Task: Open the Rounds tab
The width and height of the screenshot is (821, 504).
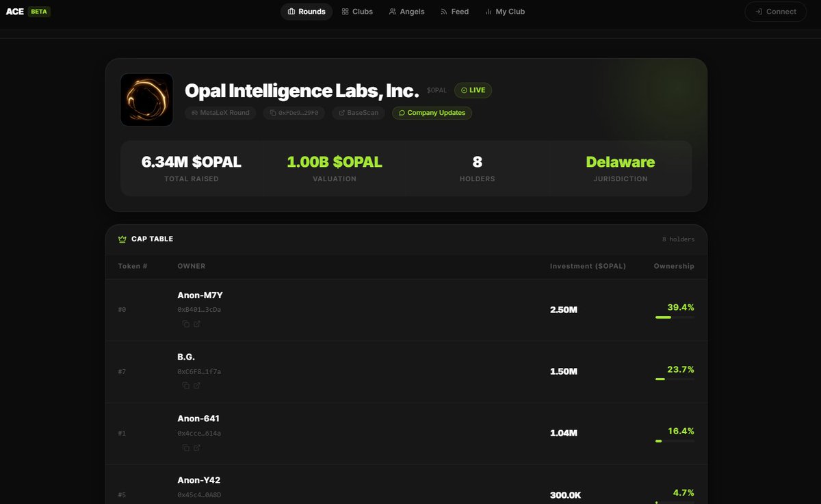Action: click(x=307, y=12)
